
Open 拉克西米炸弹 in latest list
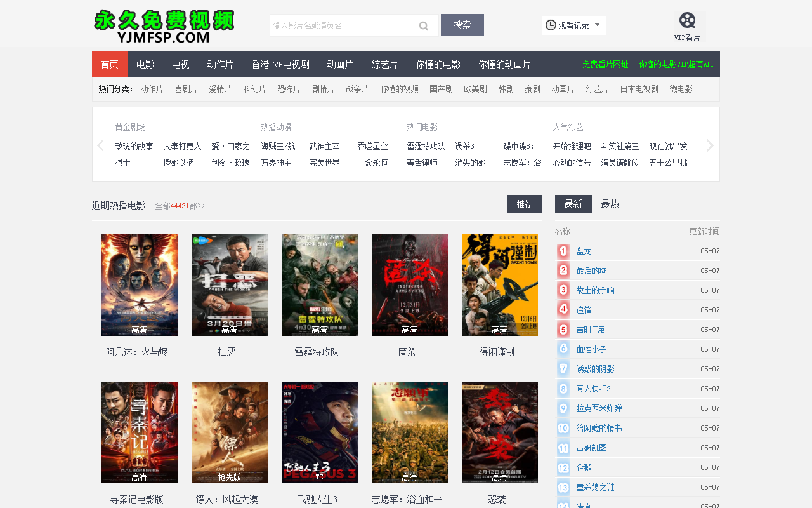(599, 409)
